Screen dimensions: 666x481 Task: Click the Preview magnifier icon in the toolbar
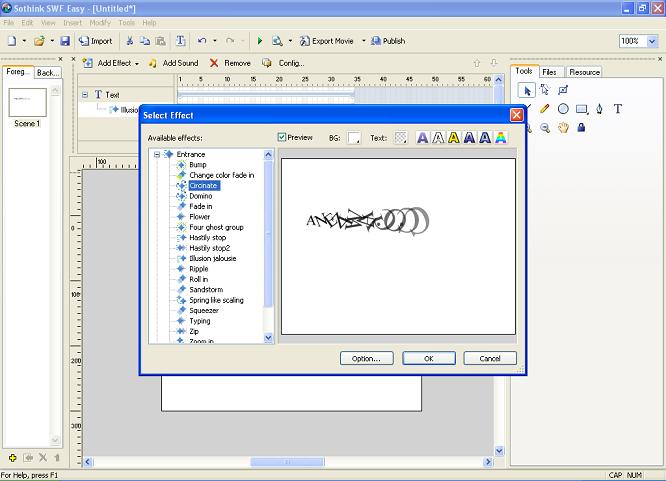coord(277,41)
